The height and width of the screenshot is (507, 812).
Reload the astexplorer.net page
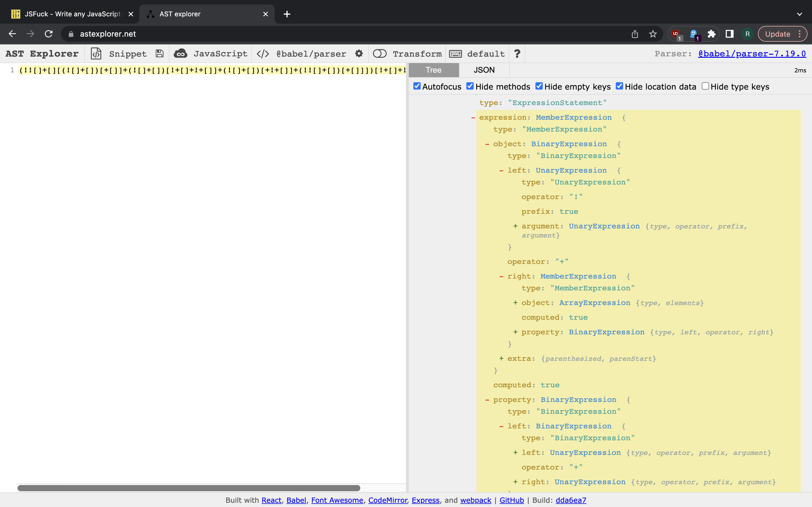[x=49, y=34]
